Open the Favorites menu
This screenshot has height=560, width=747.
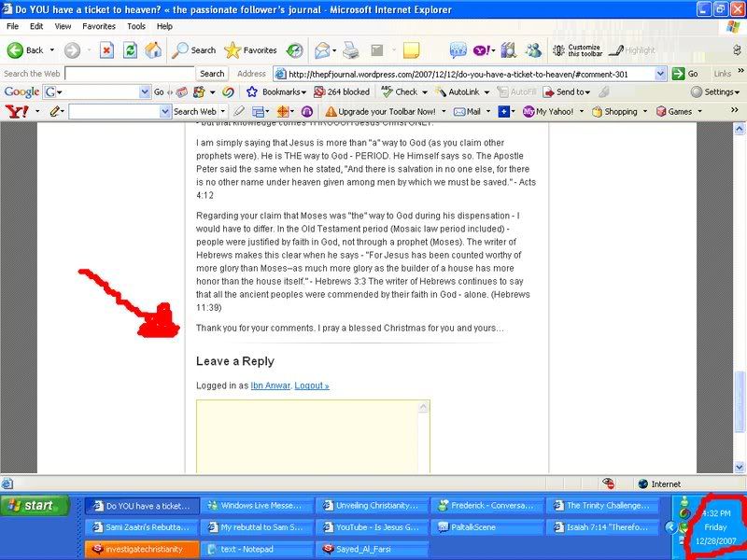[99, 26]
